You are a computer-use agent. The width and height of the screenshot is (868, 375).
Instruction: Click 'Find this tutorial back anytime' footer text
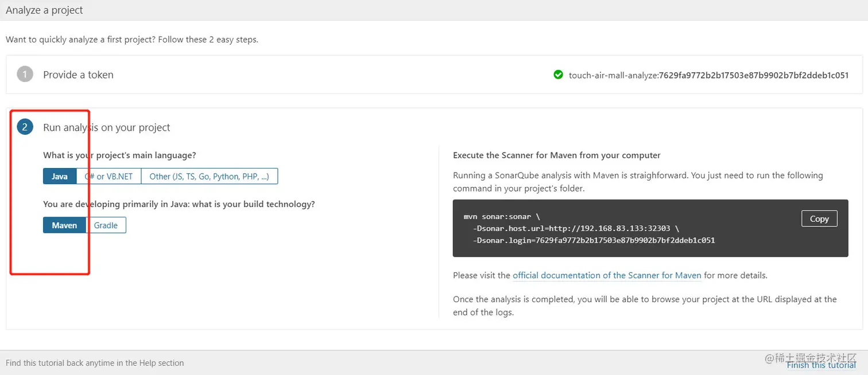point(95,363)
